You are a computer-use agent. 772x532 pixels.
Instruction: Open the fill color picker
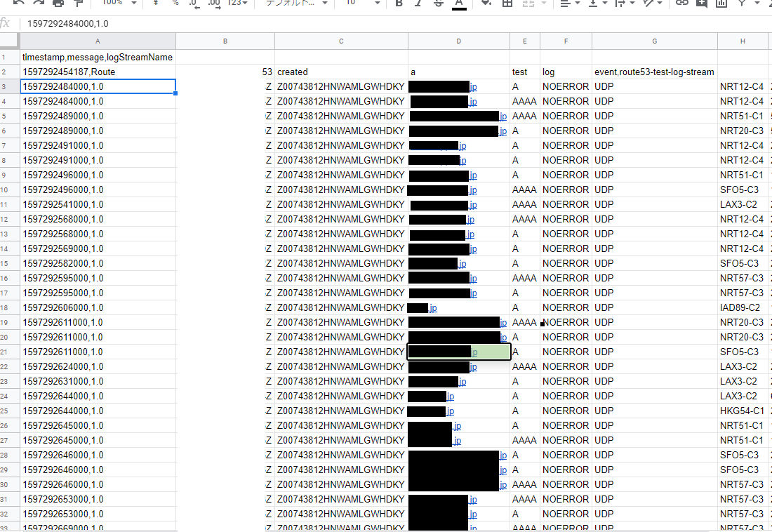pyautogui.click(x=486, y=3)
